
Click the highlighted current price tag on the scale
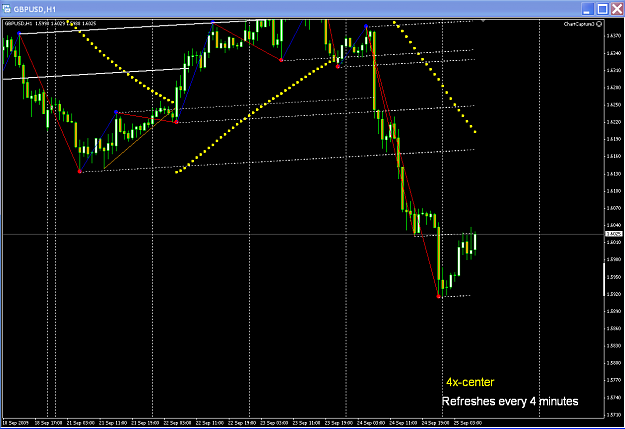pos(613,234)
